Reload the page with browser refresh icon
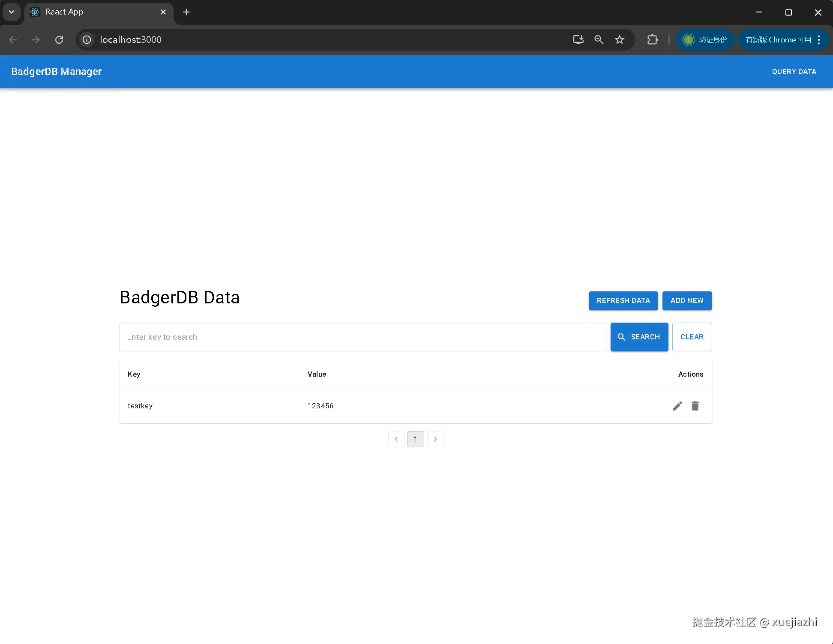Screen dimensions: 833x644 coord(59,40)
